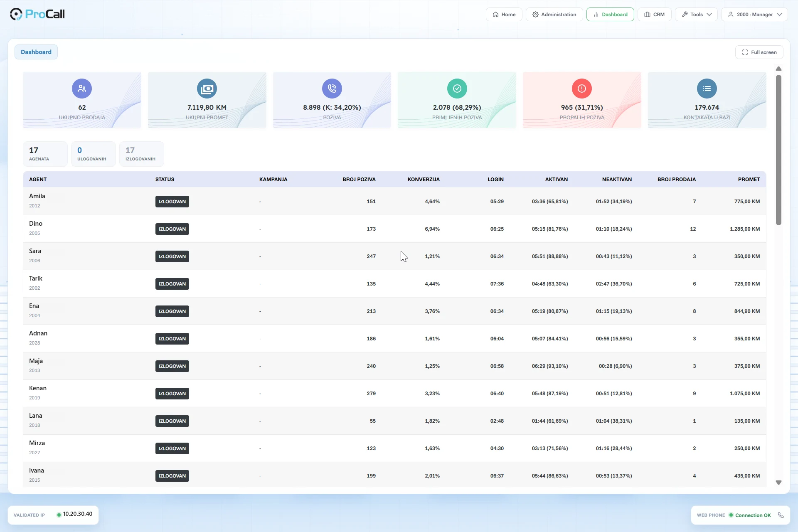Click the Kontakata u bazi list icon
This screenshot has height=532, width=798.
(x=707, y=89)
